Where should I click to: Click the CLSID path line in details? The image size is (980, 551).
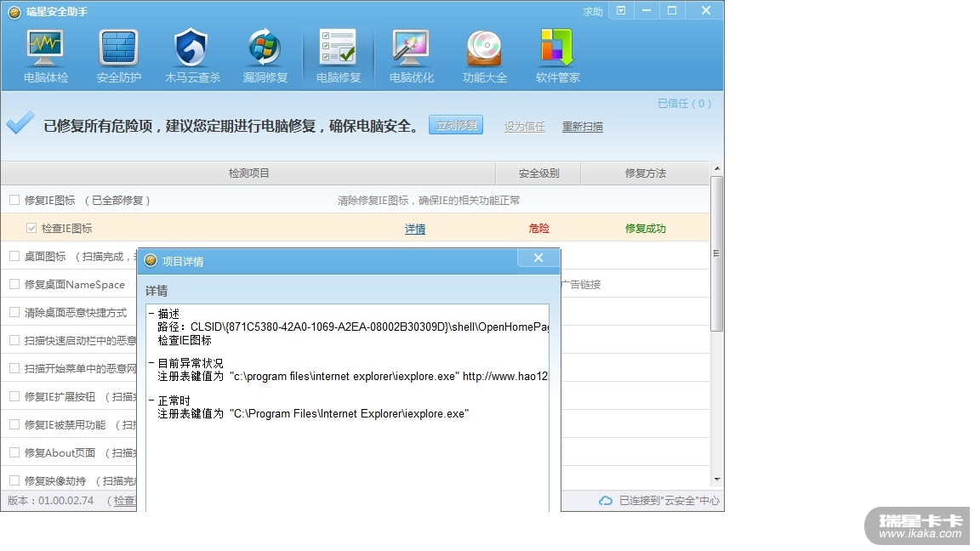tap(353, 327)
